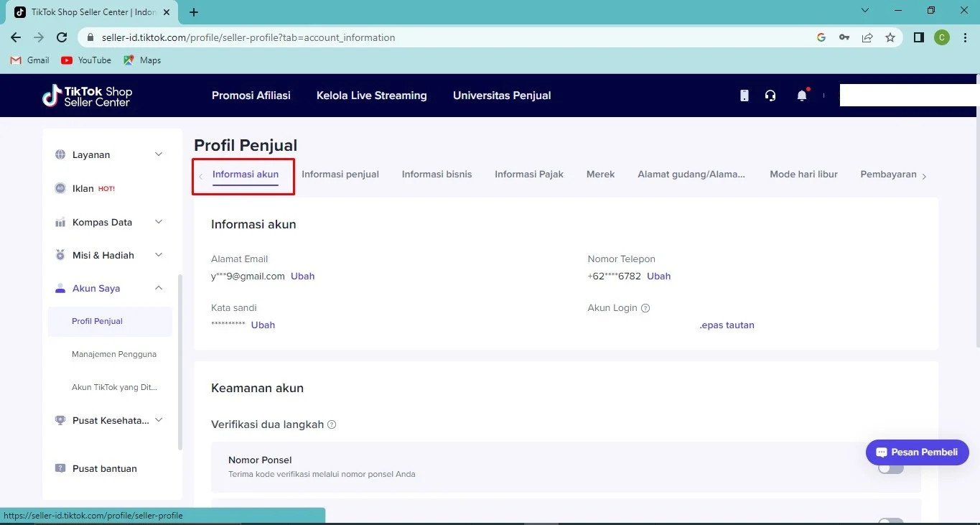Screen dimensions: 980x525
Task: Click the Pusat Kesehatan trophy icon
Action: [60, 420]
